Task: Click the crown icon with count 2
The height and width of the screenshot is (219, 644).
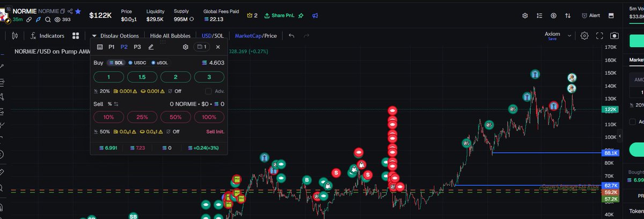Action: [252, 16]
